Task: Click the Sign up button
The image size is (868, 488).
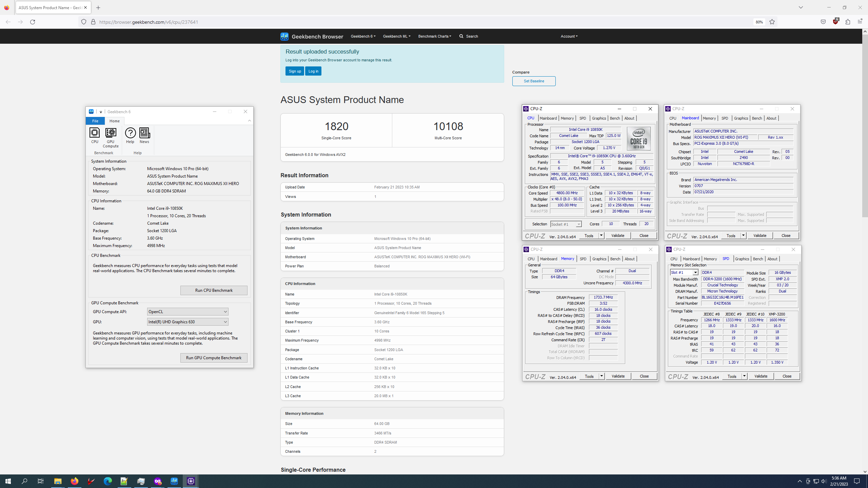Action: [295, 71]
